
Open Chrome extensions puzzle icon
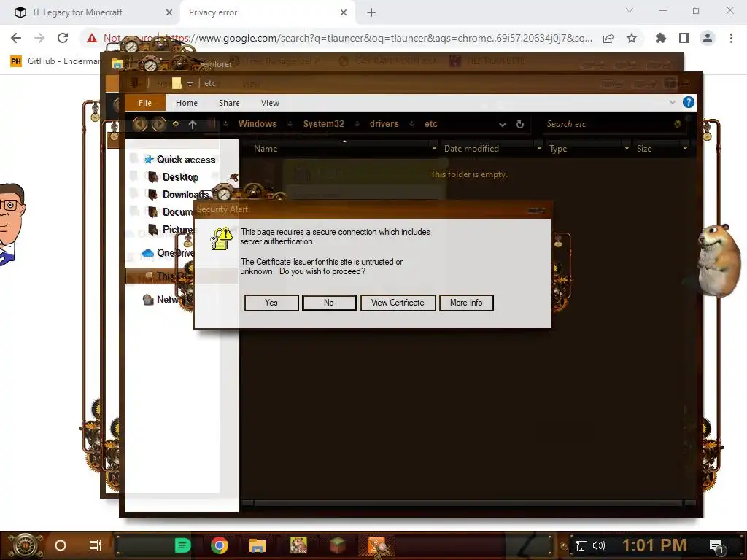tap(661, 38)
